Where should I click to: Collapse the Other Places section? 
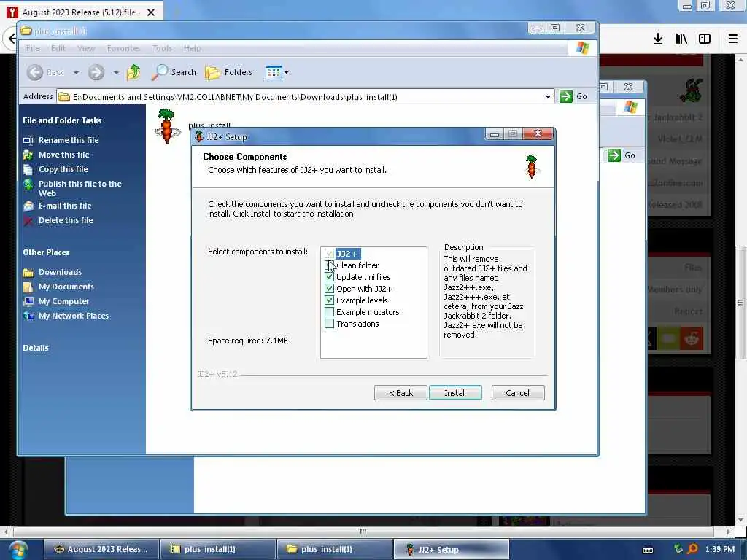pos(46,252)
